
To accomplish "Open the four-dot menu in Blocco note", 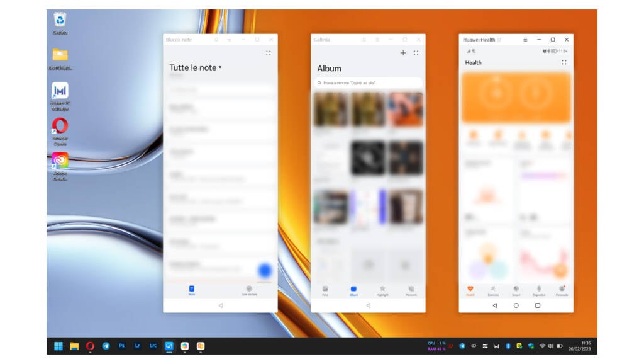I will [x=268, y=53].
